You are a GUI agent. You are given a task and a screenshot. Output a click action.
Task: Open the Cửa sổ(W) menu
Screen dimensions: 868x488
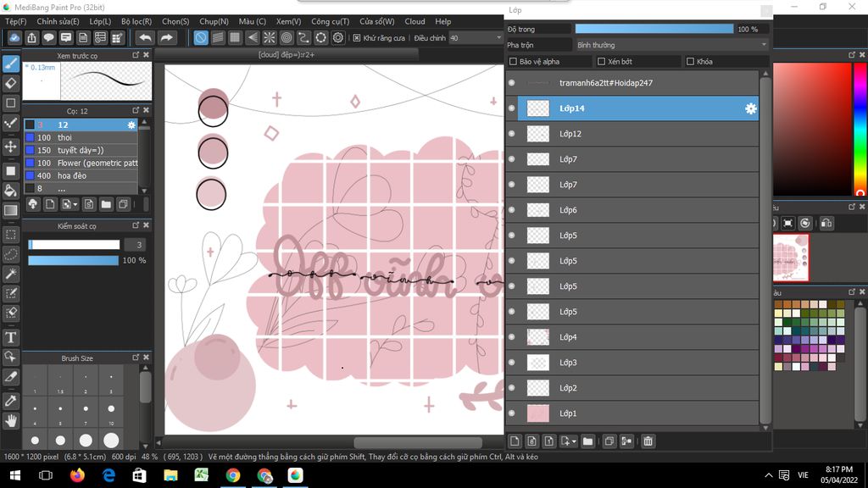[x=377, y=21]
